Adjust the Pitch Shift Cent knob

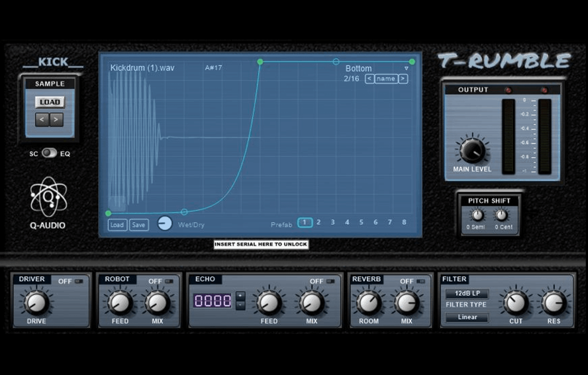click(501, 216)
